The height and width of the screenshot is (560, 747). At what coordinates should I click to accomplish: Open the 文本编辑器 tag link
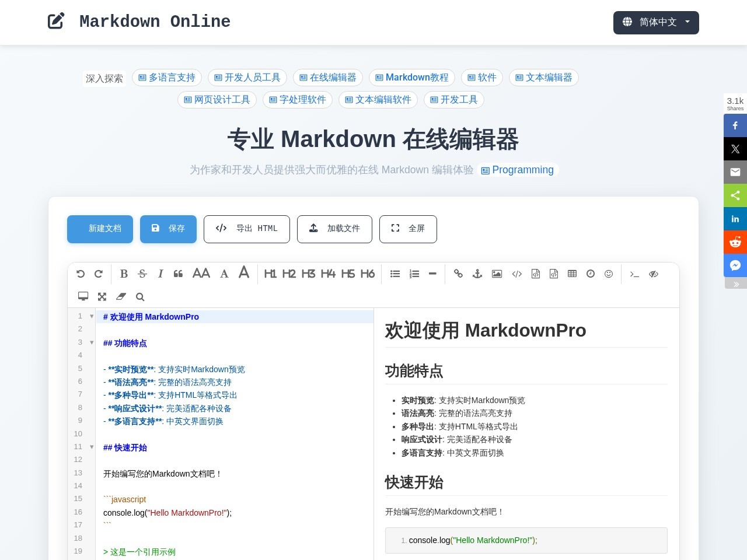[x=544, y=78]
